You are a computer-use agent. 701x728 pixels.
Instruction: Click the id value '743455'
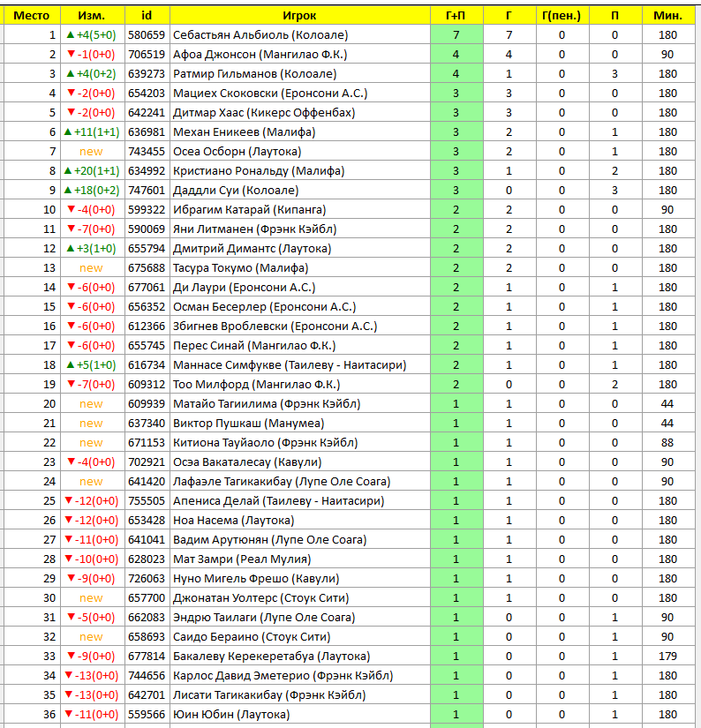tap(147, 152)
